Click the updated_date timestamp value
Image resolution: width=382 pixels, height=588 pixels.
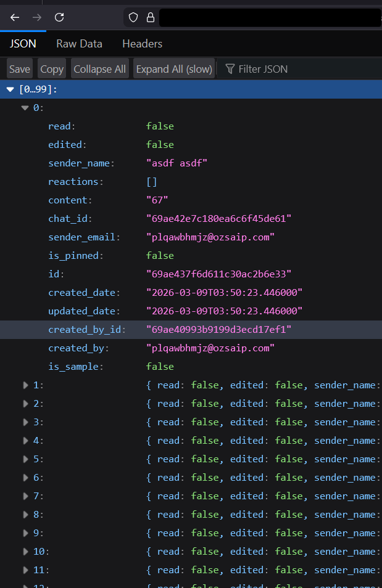[224, 311]
